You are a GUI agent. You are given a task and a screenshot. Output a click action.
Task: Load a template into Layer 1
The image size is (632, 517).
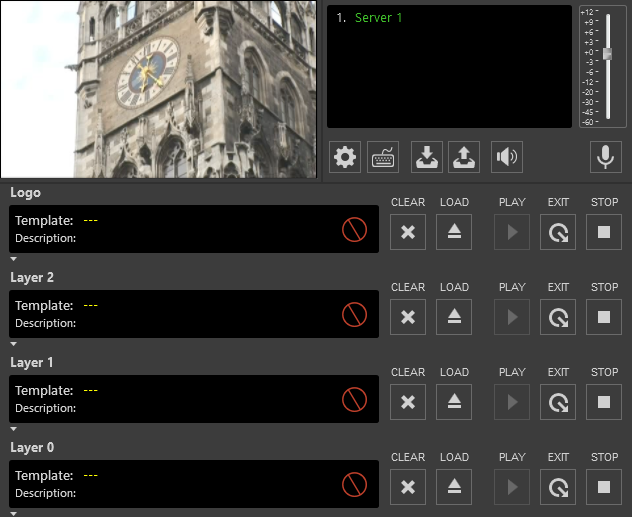tap(454, 402)
